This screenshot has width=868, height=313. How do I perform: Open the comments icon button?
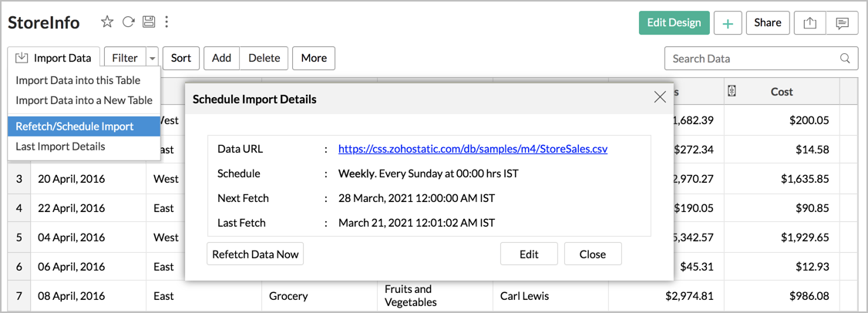[x=842, y=23]
